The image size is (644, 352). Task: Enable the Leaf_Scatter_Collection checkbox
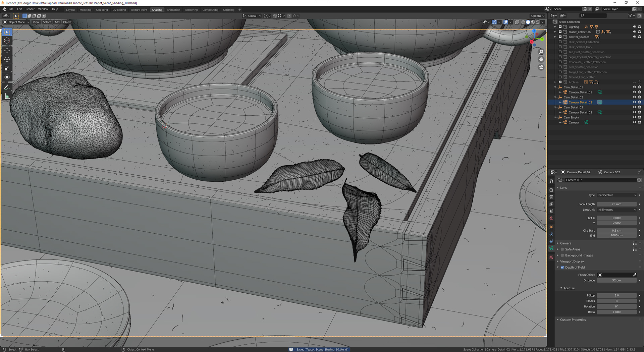(x=560, y=67)
